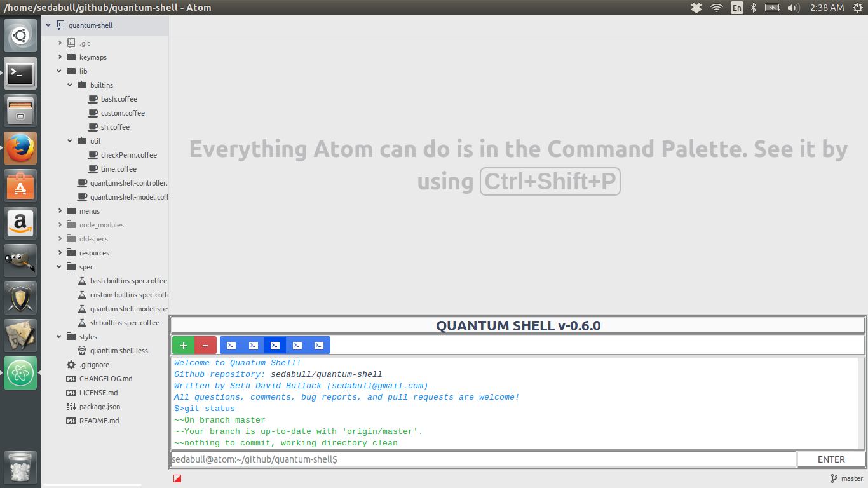Open the battery indicator menu

click(x=772, y=8)
